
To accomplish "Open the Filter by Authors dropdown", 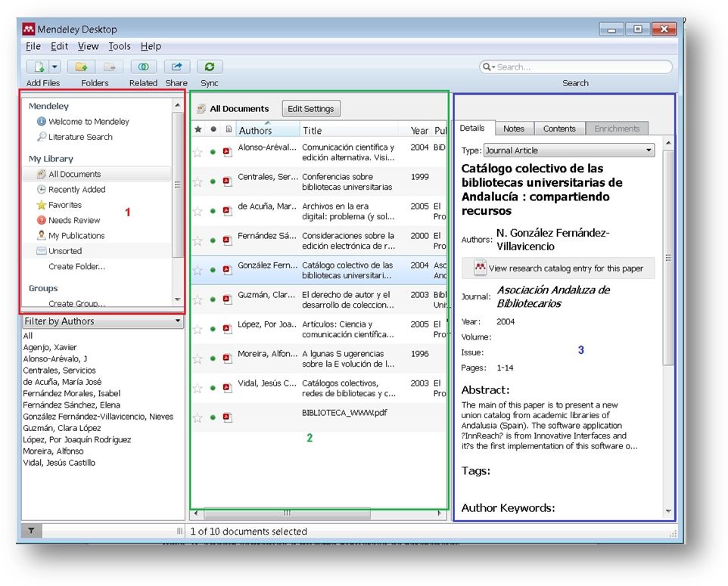I will click(x=103, y=321).
